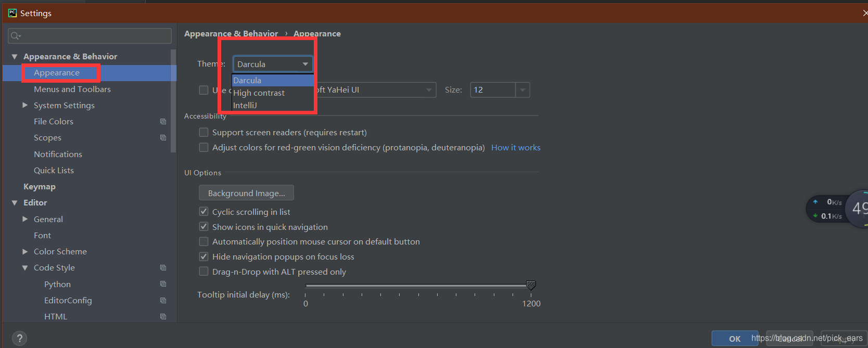The image size is (868, 348).
Task: Click project-level icon beside File Colors
Action: [163, 121]
